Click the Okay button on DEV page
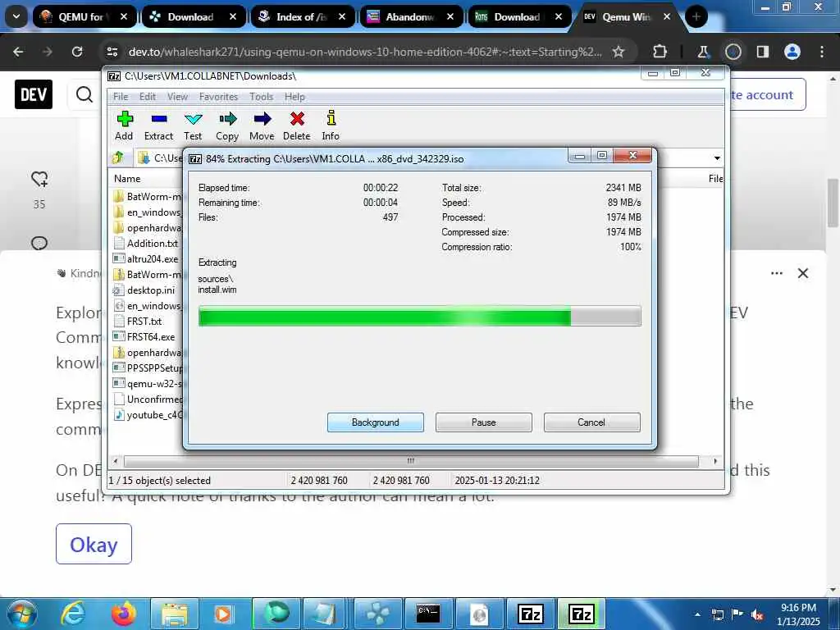This screenshot has width=840, height=630. point(94,544)
